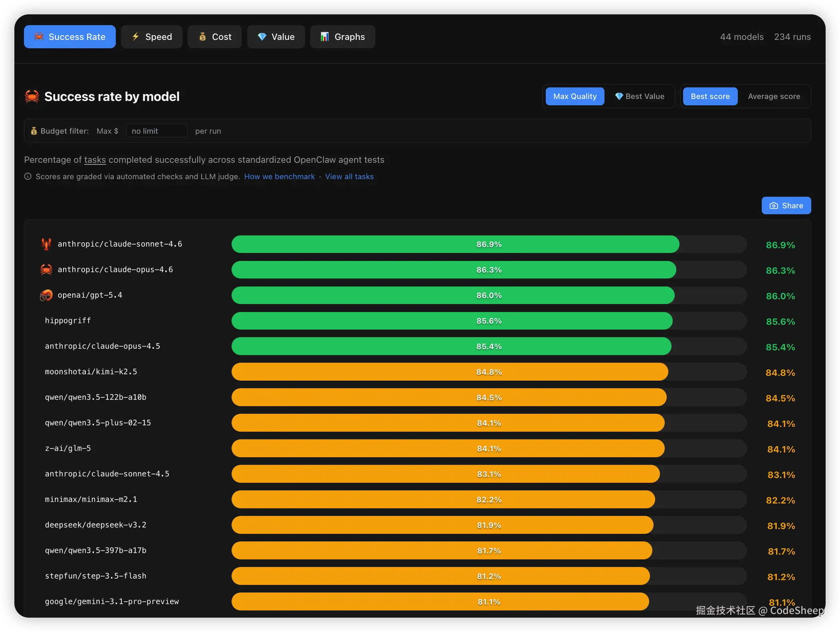The image size is (840, 632).
Task: Focus the Max $ no limit field
Action: pos(157,131)
